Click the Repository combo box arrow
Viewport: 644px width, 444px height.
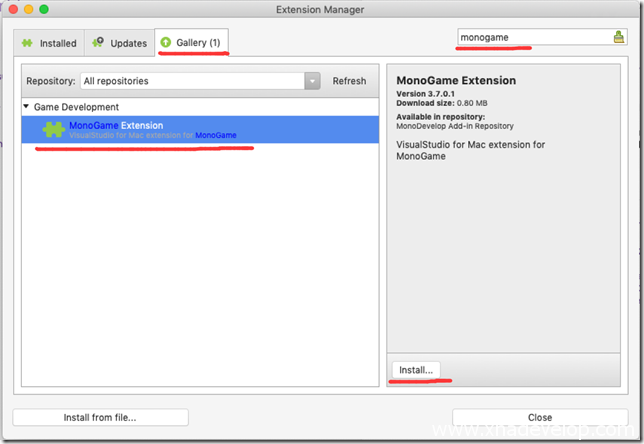[x=313, y=81]
